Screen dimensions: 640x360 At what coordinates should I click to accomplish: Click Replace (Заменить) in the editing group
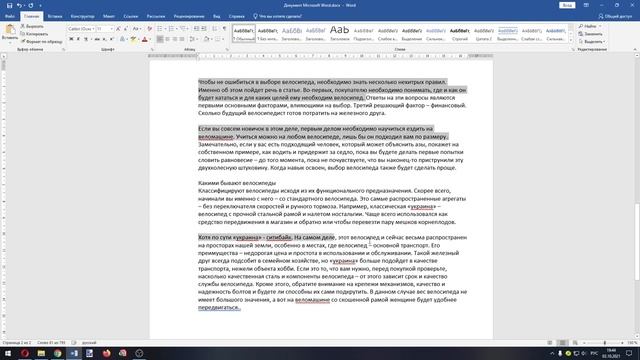pos(591,34)
